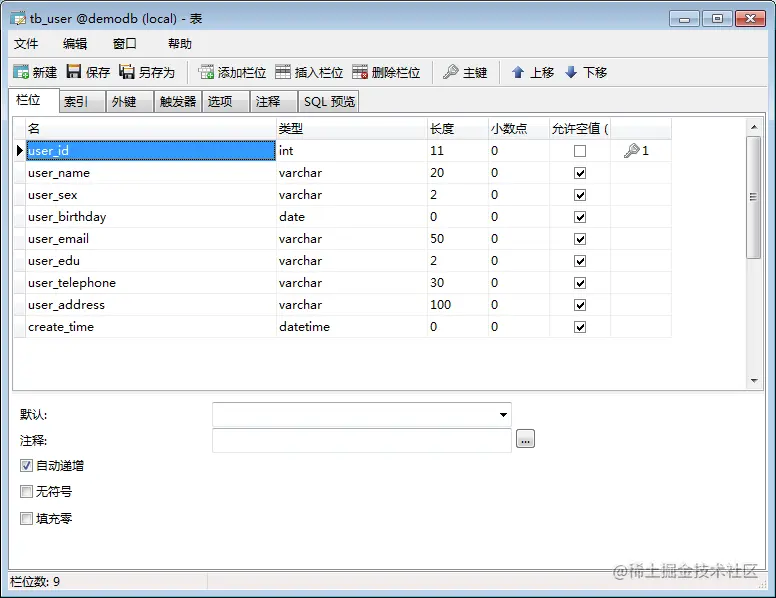Open the 文件 menu
Image resolution: width=776 pixels, height=598 pixels.
[26, 44]
